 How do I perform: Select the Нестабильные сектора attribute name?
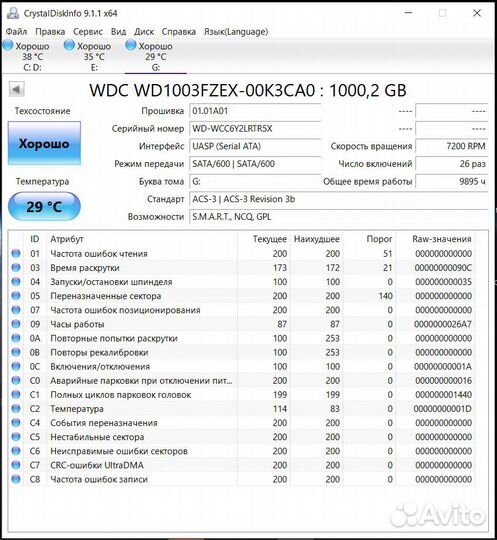coord(97,437)
